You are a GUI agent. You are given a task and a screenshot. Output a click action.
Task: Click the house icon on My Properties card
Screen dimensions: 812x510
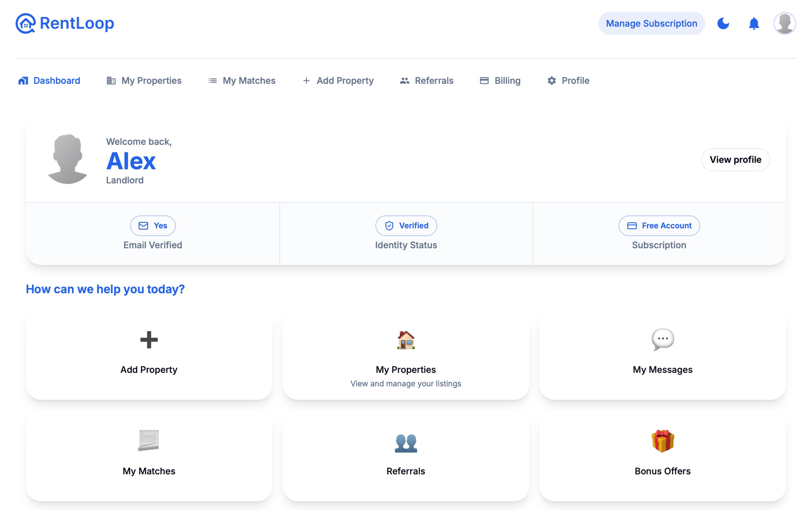tap(406, 341)
